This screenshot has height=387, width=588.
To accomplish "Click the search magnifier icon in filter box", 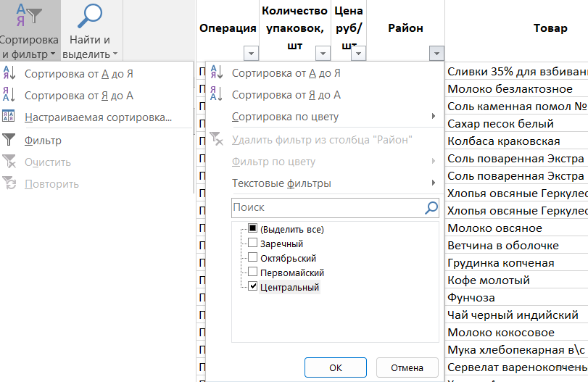I will (x=431, y=208).
